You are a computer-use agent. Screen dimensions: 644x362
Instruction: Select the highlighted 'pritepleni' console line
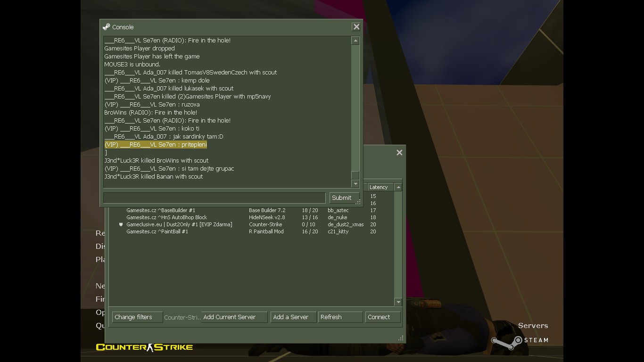point(156,145)
